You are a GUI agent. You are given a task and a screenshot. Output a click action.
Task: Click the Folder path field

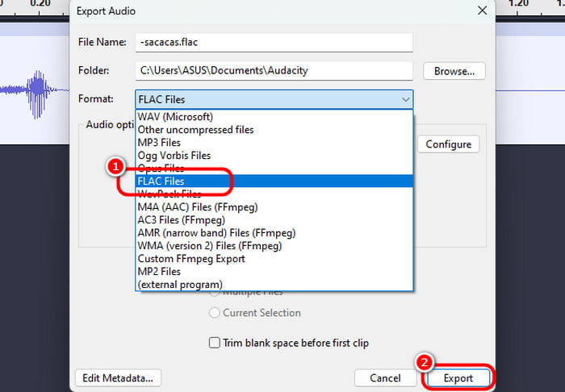click(x=274, y=70)
